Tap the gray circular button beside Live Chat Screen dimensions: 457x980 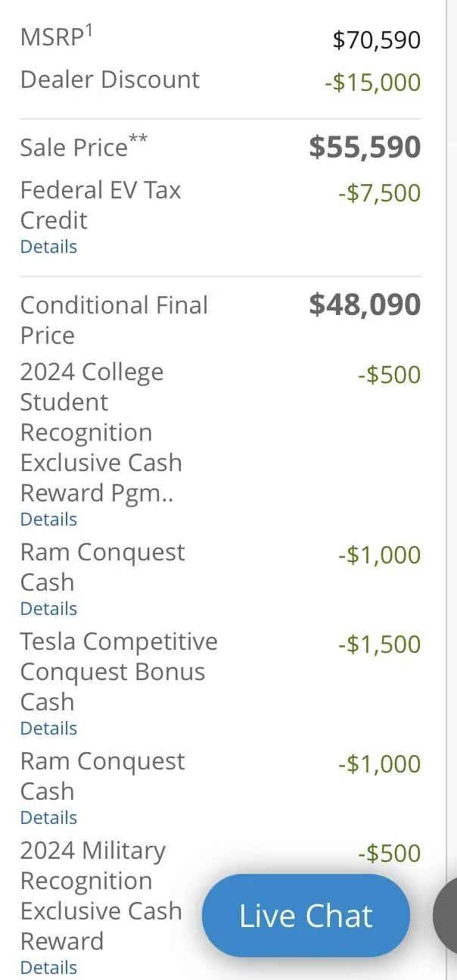(x=446, y=916)
